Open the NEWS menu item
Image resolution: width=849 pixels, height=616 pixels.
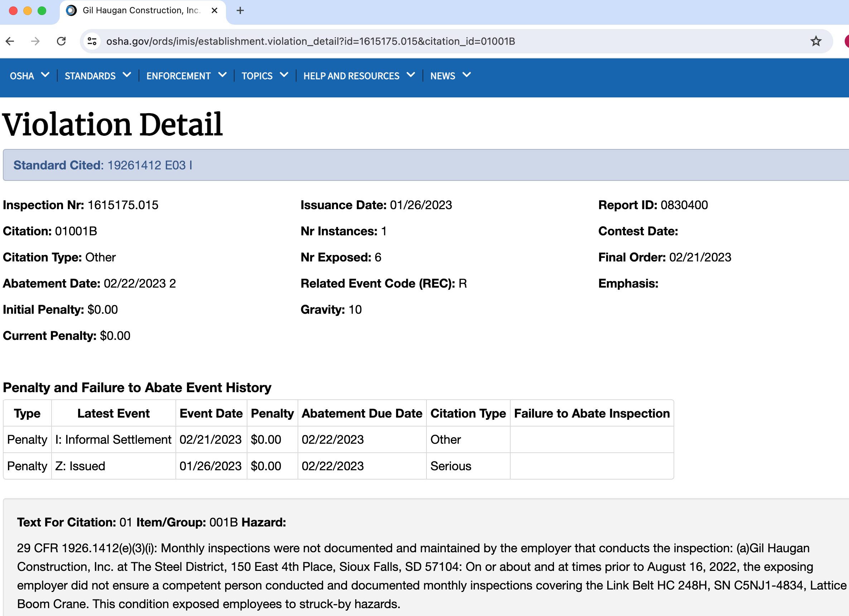(x=443, y=76)
